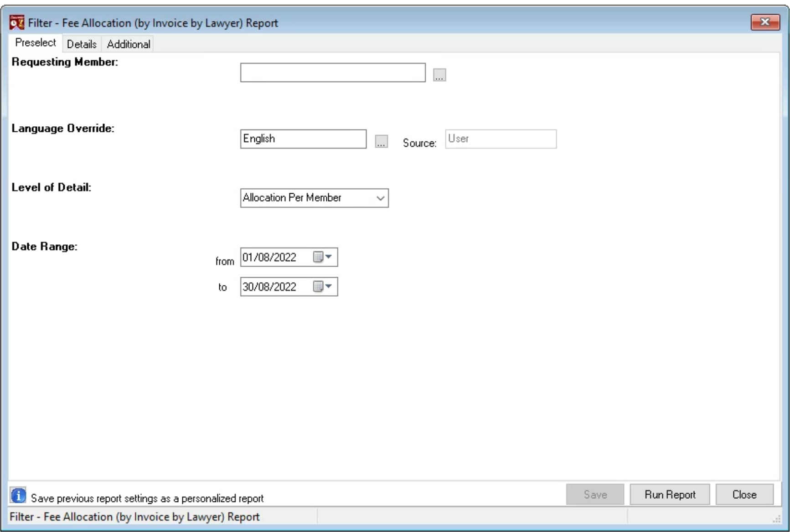Click the Run Report button

click(670, 495)
